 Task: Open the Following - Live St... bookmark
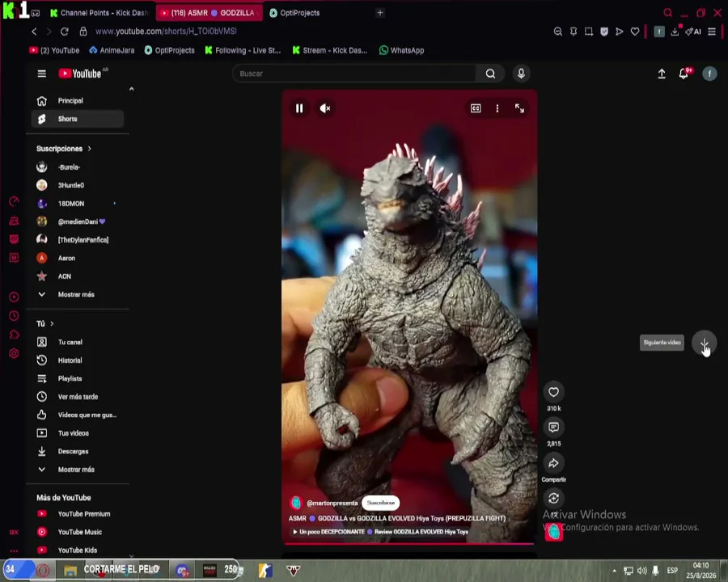(243, 50)
